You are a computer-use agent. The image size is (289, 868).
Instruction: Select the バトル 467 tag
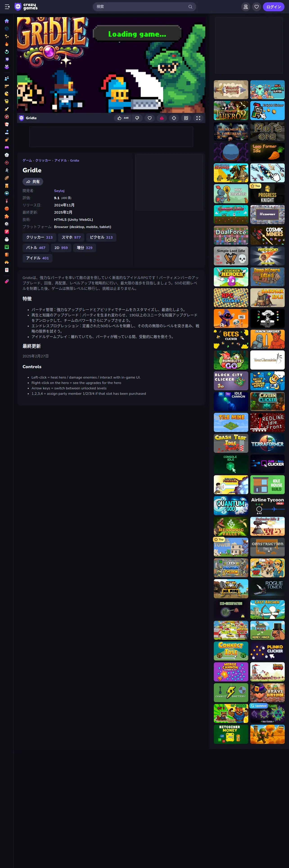click(36, 248)
